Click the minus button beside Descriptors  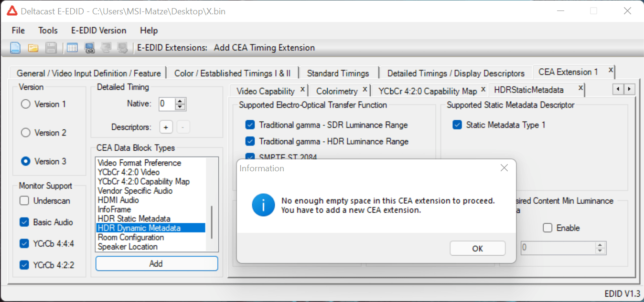click(183, 127)
